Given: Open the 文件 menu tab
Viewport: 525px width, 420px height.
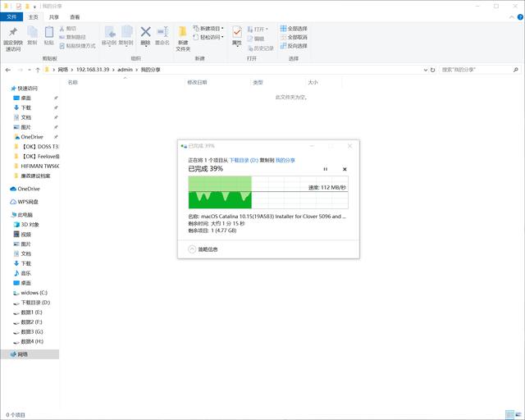Looking at the screenshot, I should pos(11,16).
